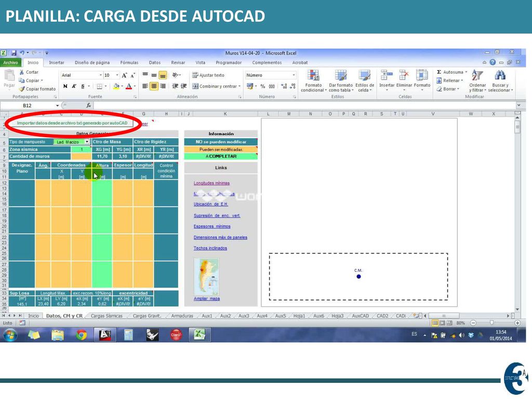Align cell content to the top
The image size is (532, 399).
click(x=145, y=75)
